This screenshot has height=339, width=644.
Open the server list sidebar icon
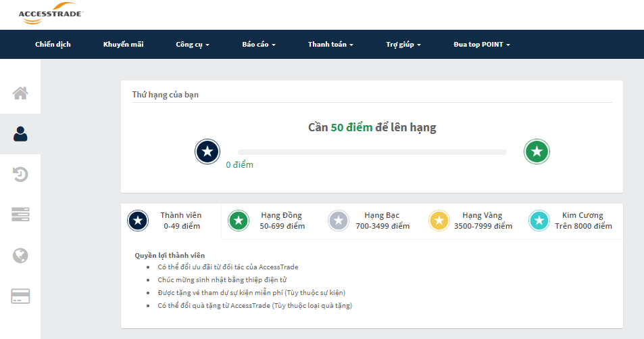coord(20,215)
